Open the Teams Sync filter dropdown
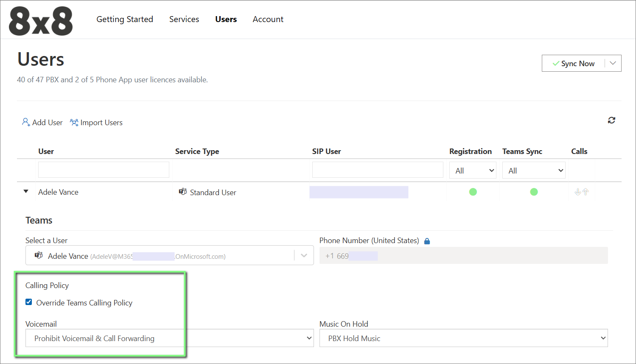The image size is (636, 364). click(534, 171)
